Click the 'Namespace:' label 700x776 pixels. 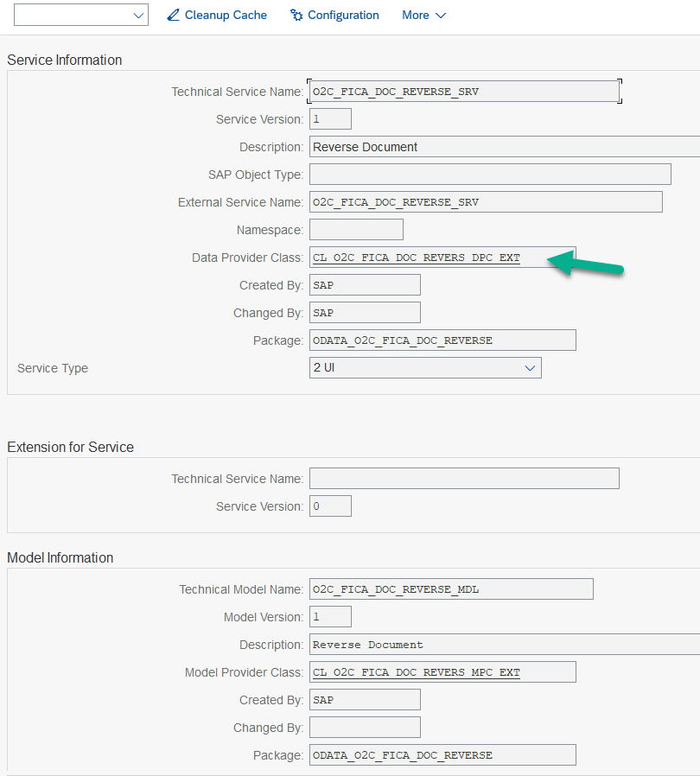click(270, 230)
